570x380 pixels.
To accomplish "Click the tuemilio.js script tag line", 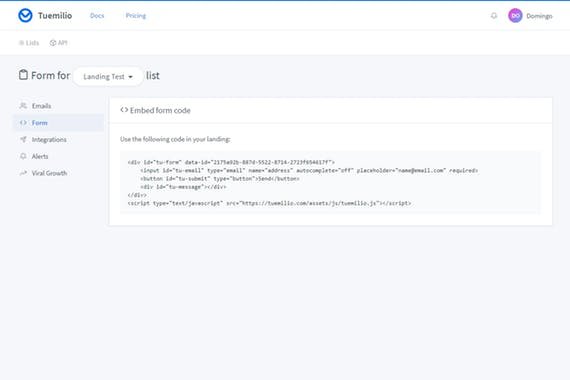I will coord(269,203).
